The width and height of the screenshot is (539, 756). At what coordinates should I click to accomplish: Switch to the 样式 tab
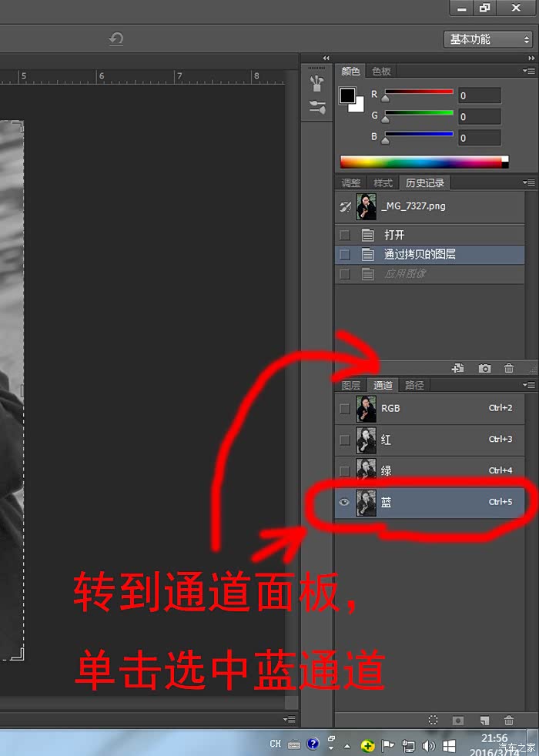click(383, 183)
